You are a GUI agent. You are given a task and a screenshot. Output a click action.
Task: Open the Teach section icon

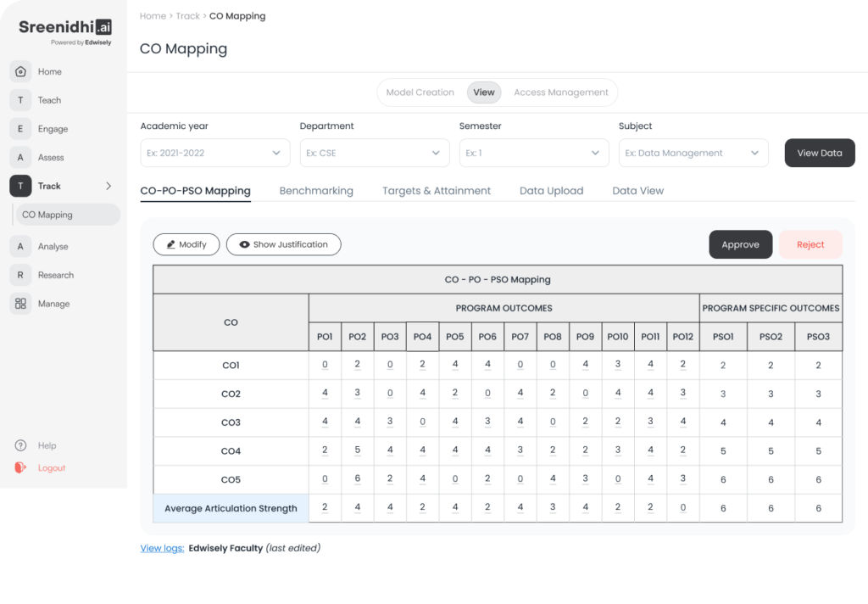click(20, 100)
